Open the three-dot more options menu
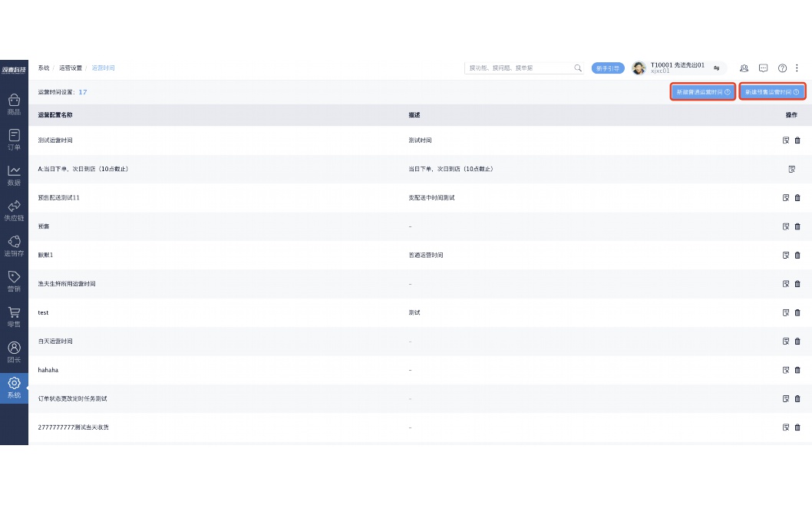Viewport: 812px width, 505px height. click(x=797, y=68)
